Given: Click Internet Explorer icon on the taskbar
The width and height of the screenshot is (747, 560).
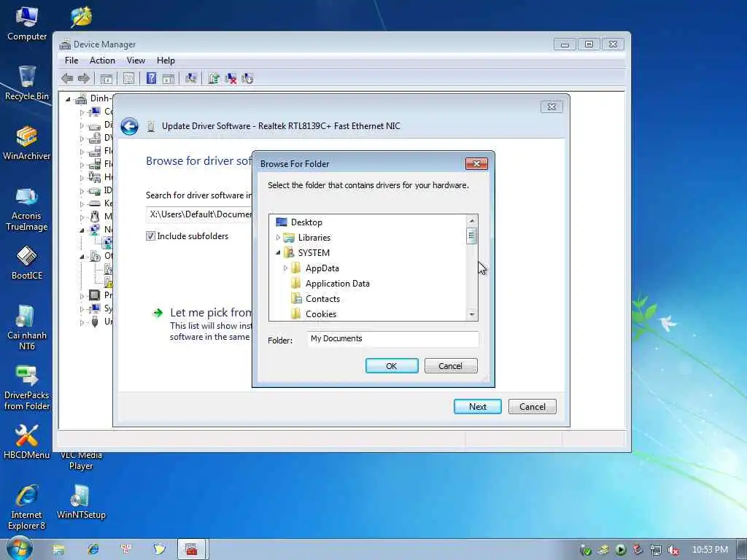Looking at the screenshot, I should click(93, 550).
